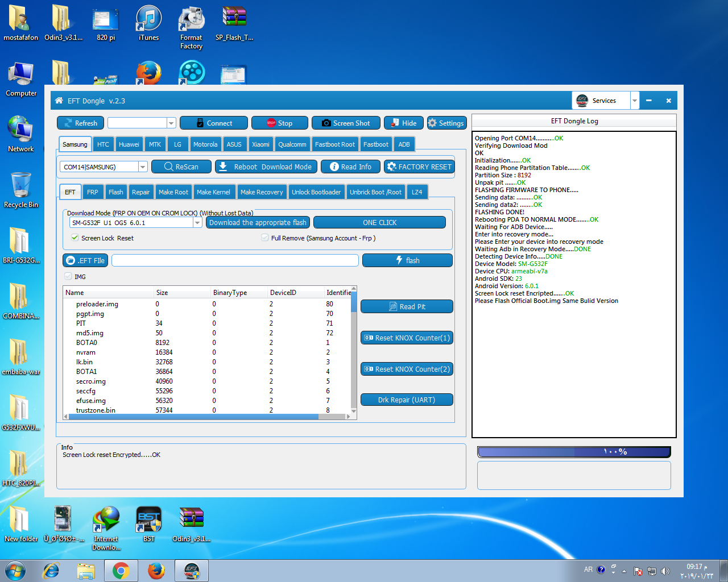
Task: Click the ONE CLICK button
Action: coord(379,223)
